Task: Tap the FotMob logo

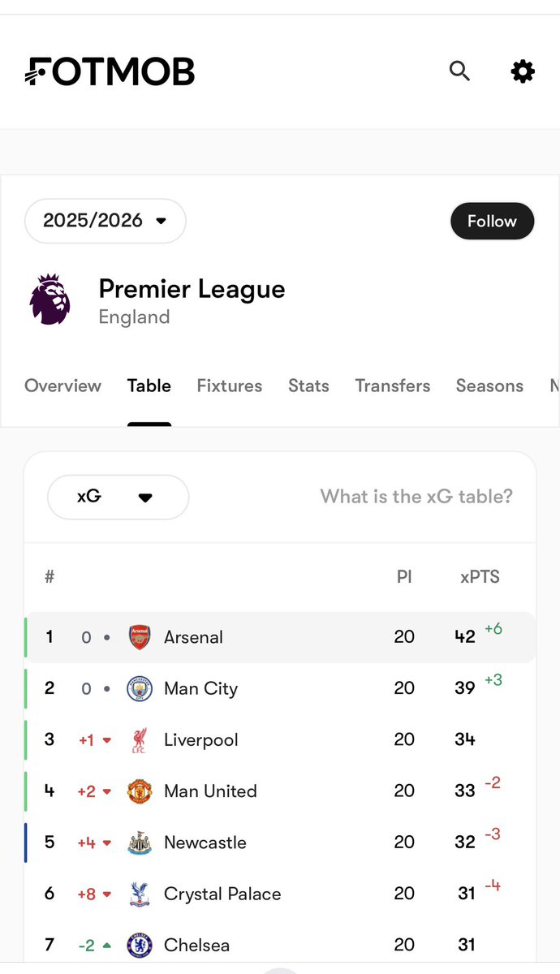Action: point(110,71)
